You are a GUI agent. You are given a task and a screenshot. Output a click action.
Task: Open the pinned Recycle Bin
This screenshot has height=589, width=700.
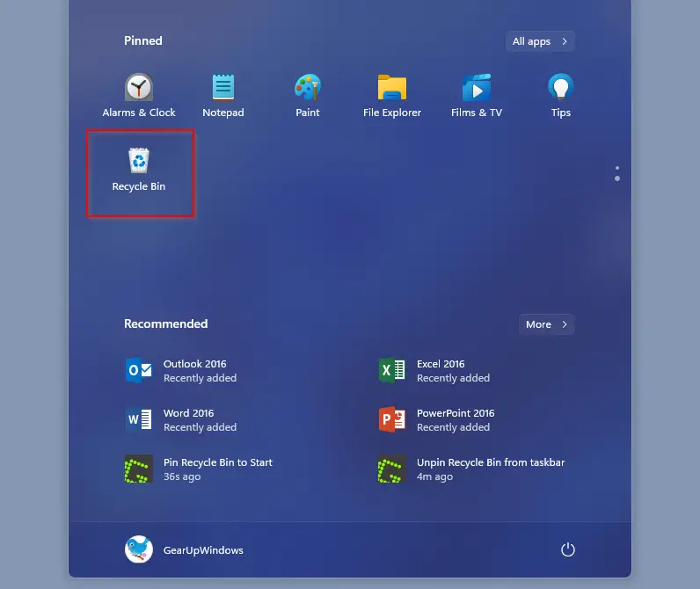coord(139,170)
